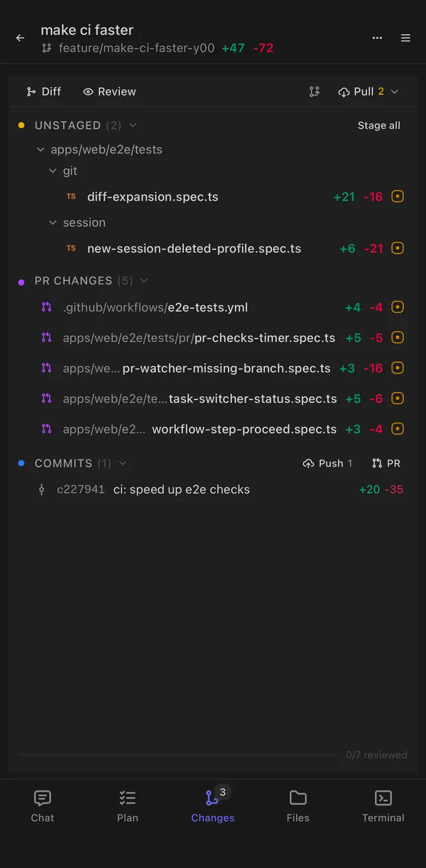Viewport: 426px width, 868px height.
Task: Collapse the git folder
Action: [53, 171]
